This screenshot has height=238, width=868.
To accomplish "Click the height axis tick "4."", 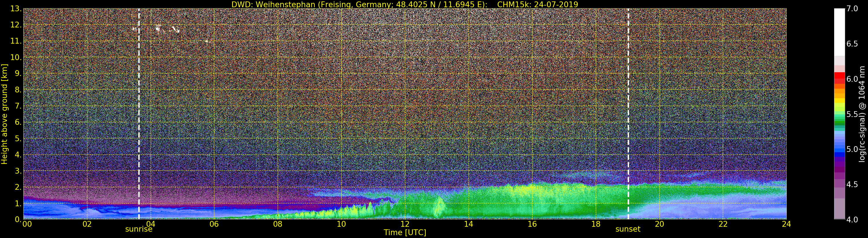I will coord(18,155).
